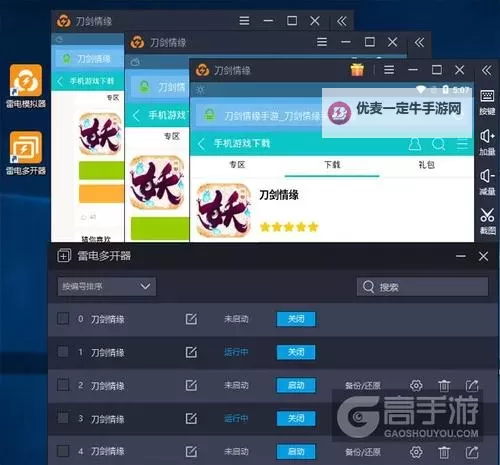Click 关闭 button for instance 3
Viewport: 500px width, 465px height.
click(296, 418)
